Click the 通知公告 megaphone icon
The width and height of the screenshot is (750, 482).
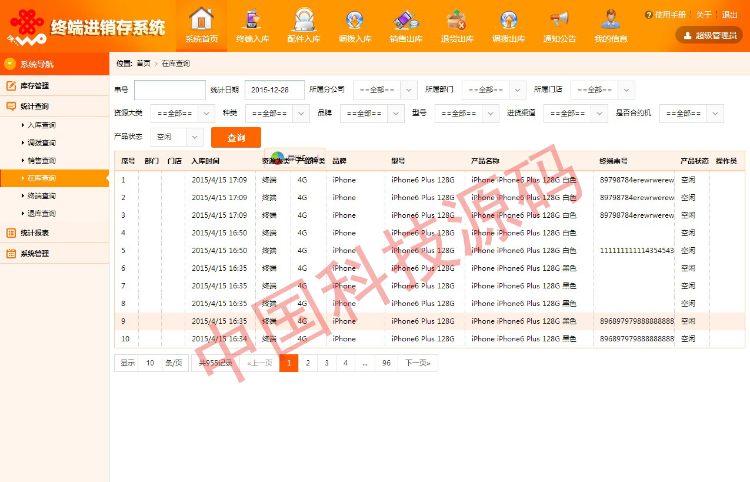(x=559, y=20)
